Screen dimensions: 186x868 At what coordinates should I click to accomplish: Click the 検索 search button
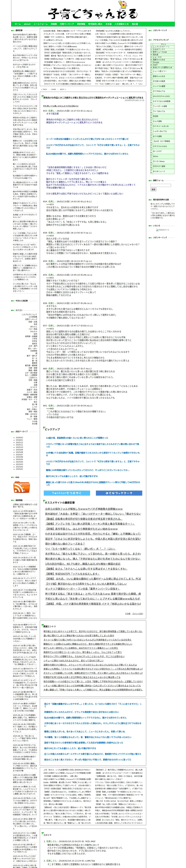(x=154, y=189)
